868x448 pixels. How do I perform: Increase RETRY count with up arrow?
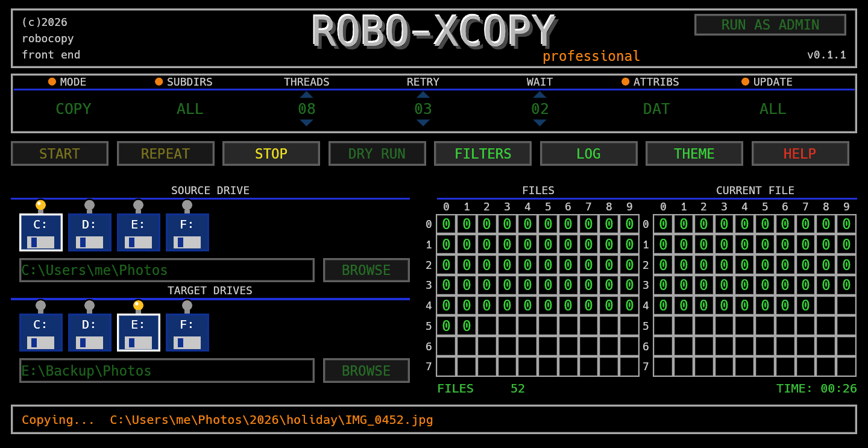(423, 95)
